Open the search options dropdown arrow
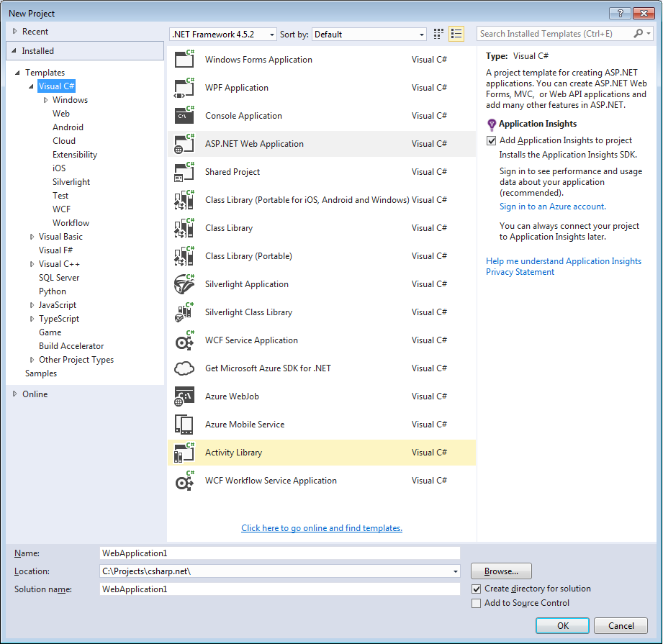 pos(649,33)
